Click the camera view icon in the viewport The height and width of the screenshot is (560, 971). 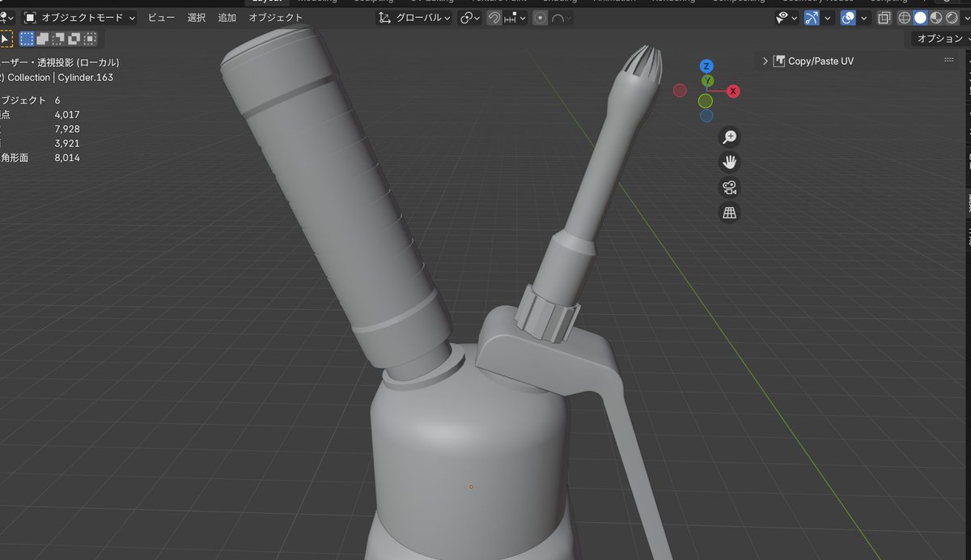(x=729, y=187)
